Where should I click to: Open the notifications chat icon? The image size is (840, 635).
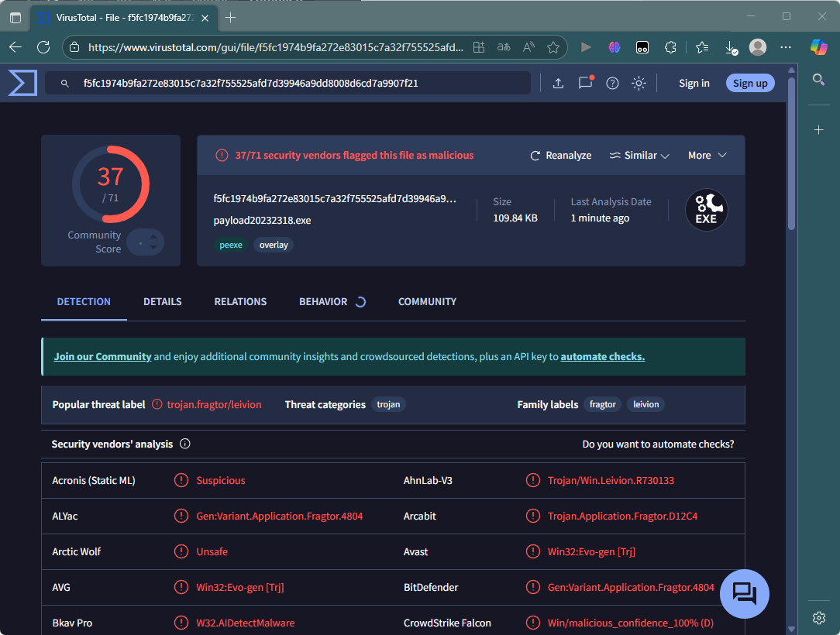(x=586, y=82)
